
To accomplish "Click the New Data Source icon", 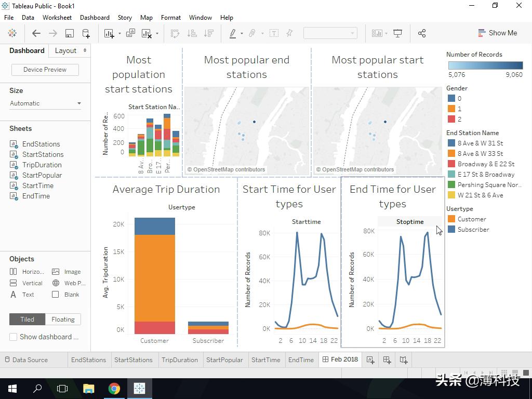I will 86,33.
